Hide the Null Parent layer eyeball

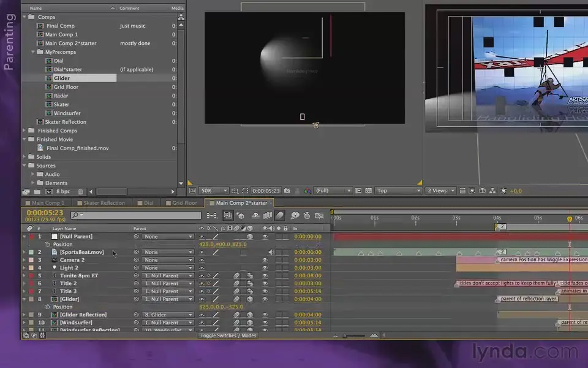(x=265, y=236)
